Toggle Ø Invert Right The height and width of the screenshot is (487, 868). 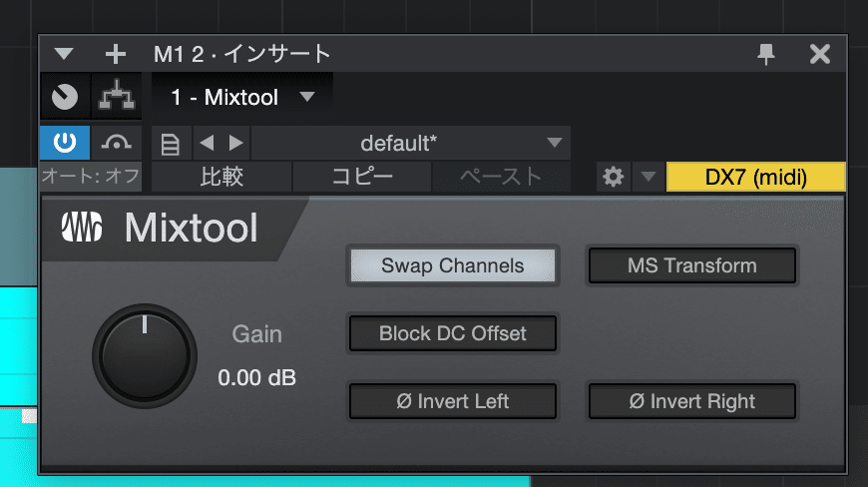[692, 401]
